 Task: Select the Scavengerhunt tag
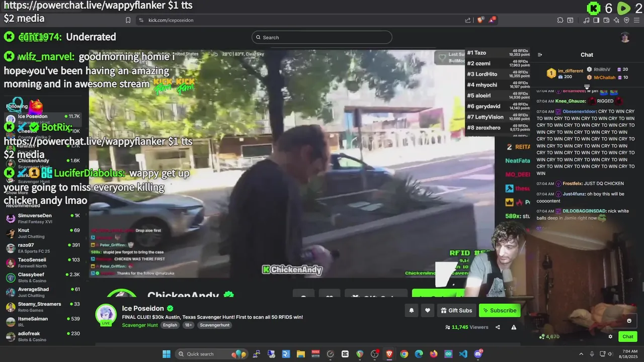pyautogui.click(x=215, y=325)
